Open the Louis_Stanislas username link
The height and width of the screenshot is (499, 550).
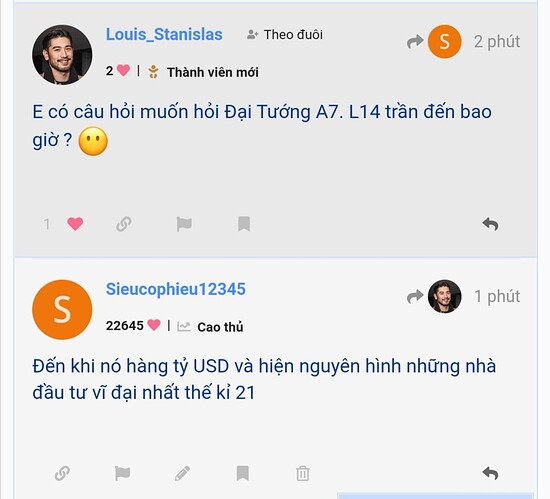pyautogui.click(x=164, y=35)
